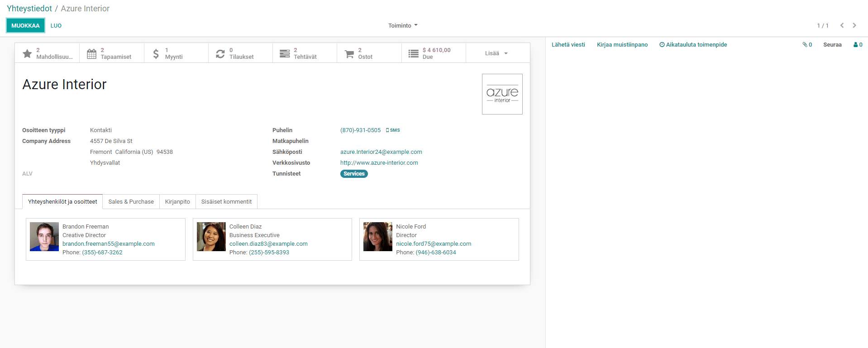Open the Tehtävät tasks stat button
This screenshot has width=868, height=348.
305,53
